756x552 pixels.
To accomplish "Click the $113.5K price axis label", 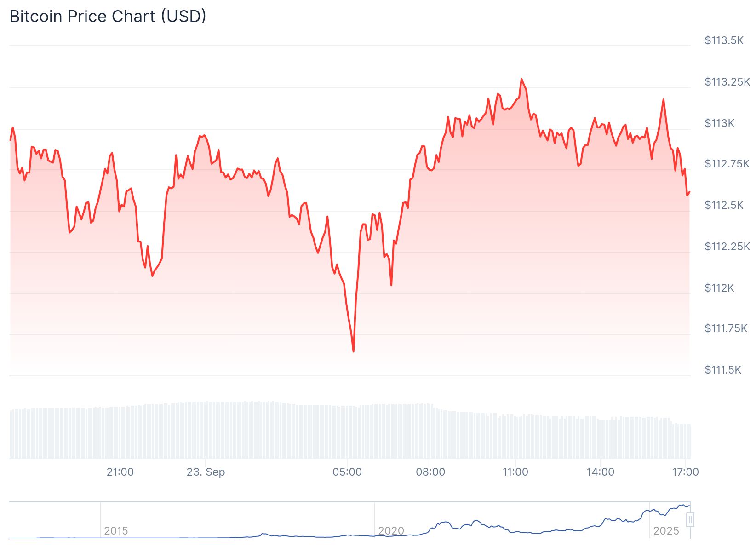I will click(724, 40).
